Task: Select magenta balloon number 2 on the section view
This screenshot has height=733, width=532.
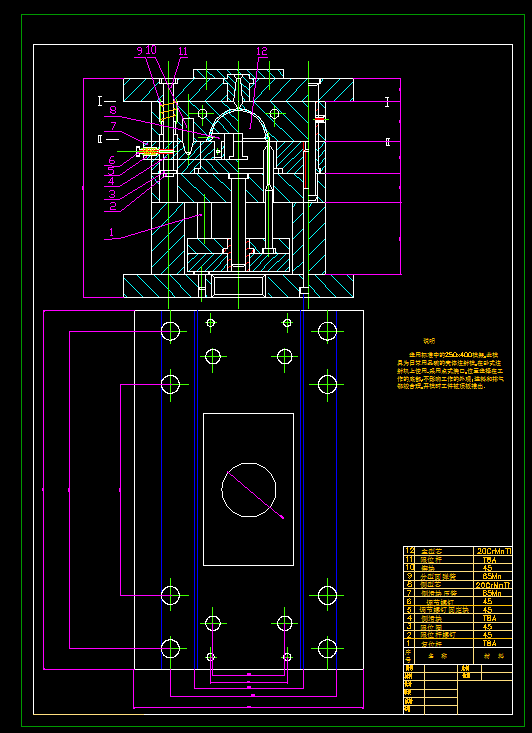Action: (x=113, y=206)
